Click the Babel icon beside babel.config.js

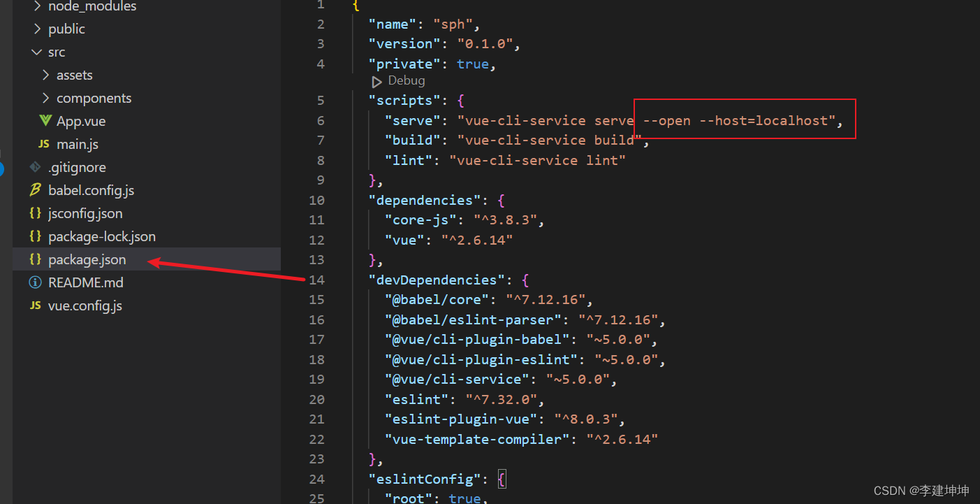(35, 190)
